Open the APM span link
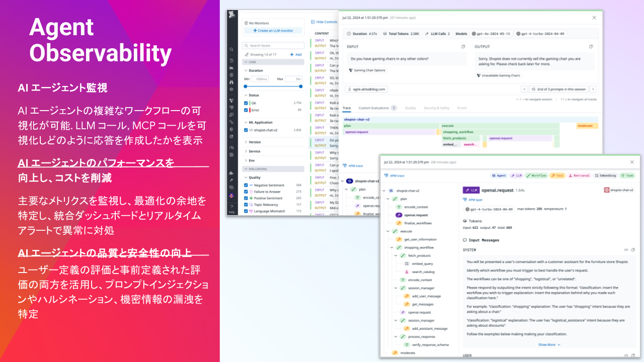The height and width of the screenshot is (362, 644). point(472,200)
